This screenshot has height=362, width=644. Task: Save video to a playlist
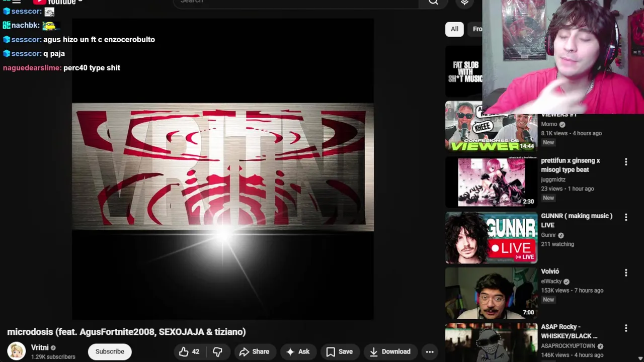pyautogui.click(x=340, y=351)
